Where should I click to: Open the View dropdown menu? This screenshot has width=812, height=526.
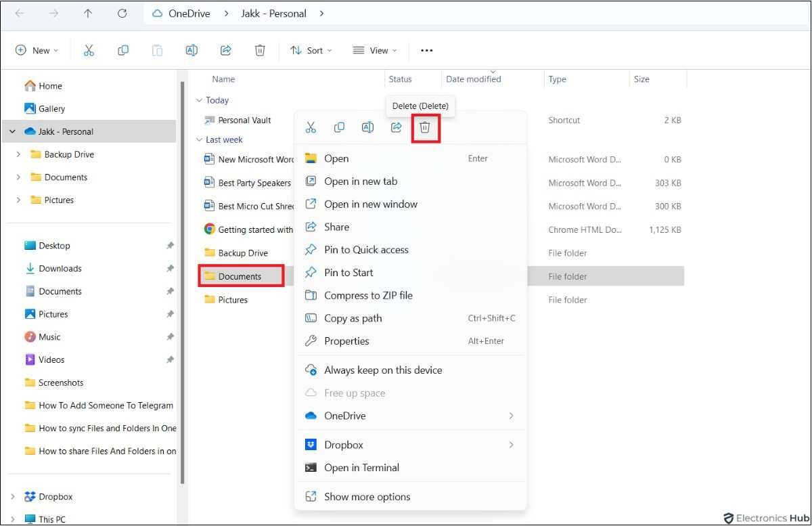click(x=375, y=50)
